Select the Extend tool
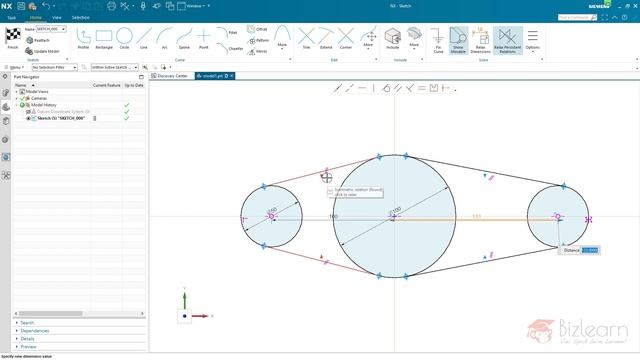Screen dimensions: 640x360 pyautogui.click(x=326, y=38)
